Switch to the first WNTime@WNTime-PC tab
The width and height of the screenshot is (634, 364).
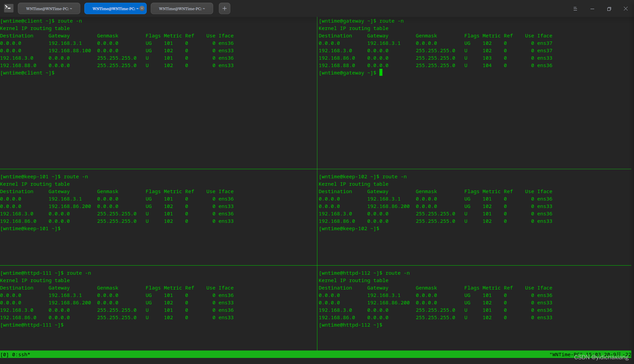pyautogui.click(x=49, y=8)
